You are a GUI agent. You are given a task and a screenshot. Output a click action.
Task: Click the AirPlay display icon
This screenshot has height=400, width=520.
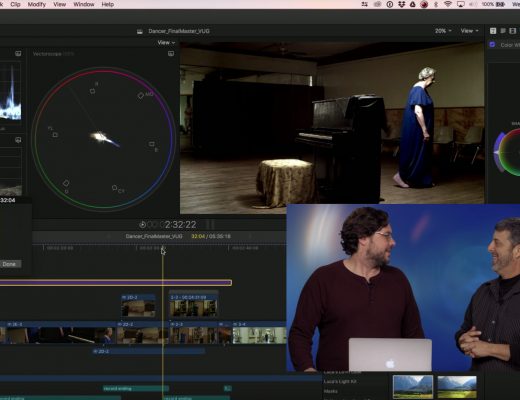click(x=461, y=4)
